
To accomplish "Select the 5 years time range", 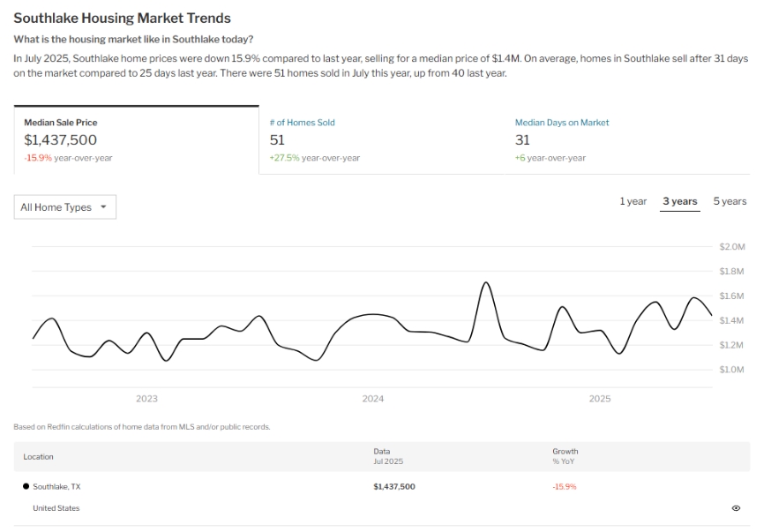I will [x=730, y=201].
